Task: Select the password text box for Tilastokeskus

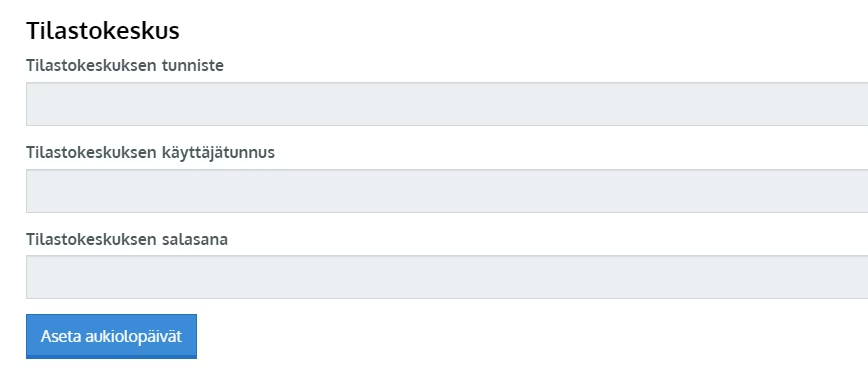Action: click(447, 277)
